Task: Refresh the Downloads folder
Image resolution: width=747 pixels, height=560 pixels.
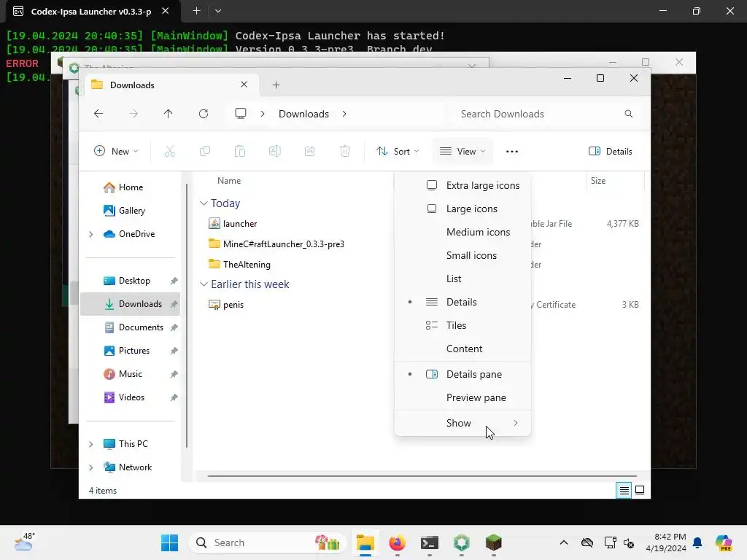Action: pos(204,114)
